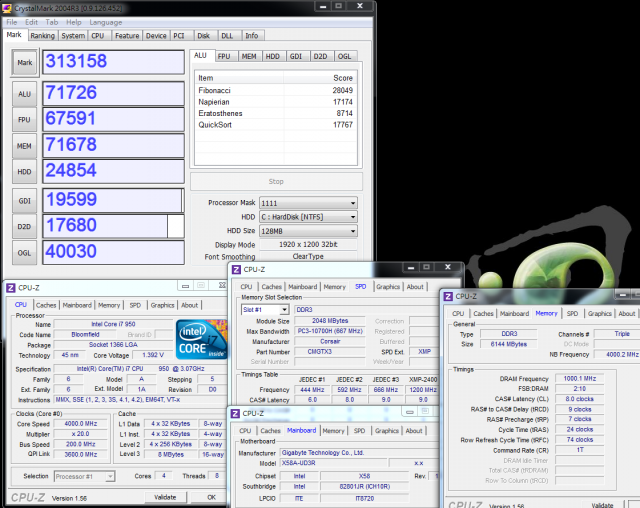Open the File menu in CrystalMark

pyautogui.click(x=12, y=22)
